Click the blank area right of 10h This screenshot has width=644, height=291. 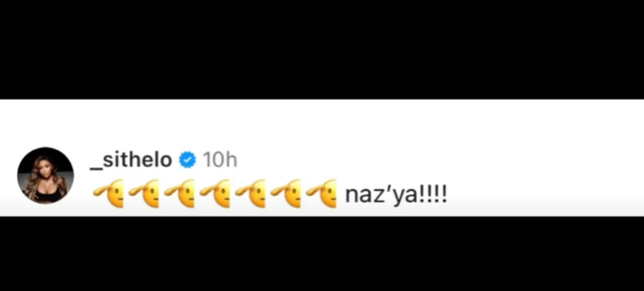tap(405, 160)
